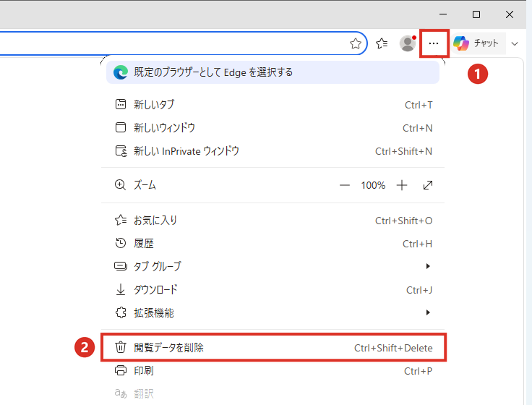Open the user profile avatar
532x405 pixels.
(x=408, y=43)
